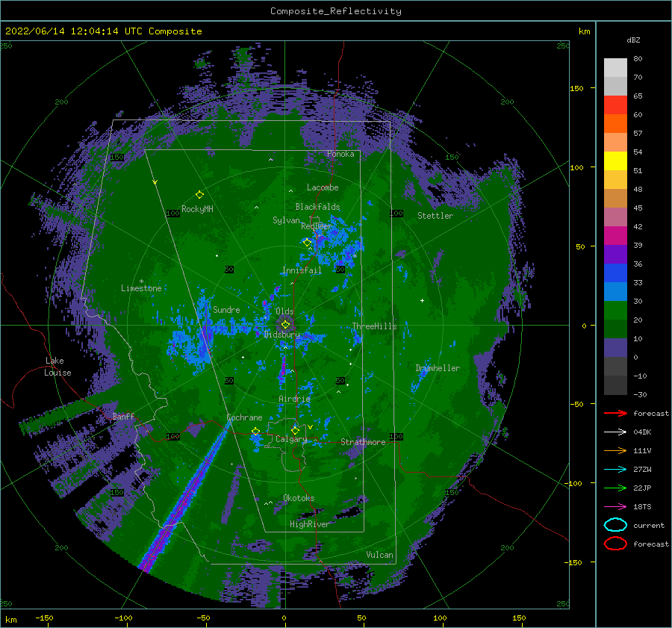Viewport: 672px width, 628px height.
Task: Click the Ponoka label
Action: 340,154
